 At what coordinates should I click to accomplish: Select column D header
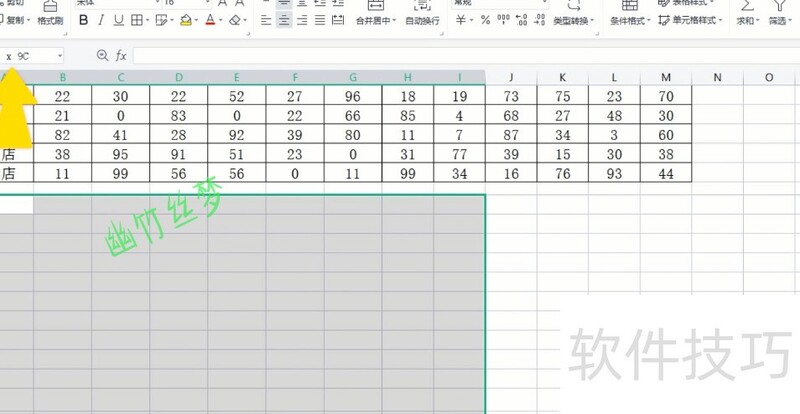(179, 78)
